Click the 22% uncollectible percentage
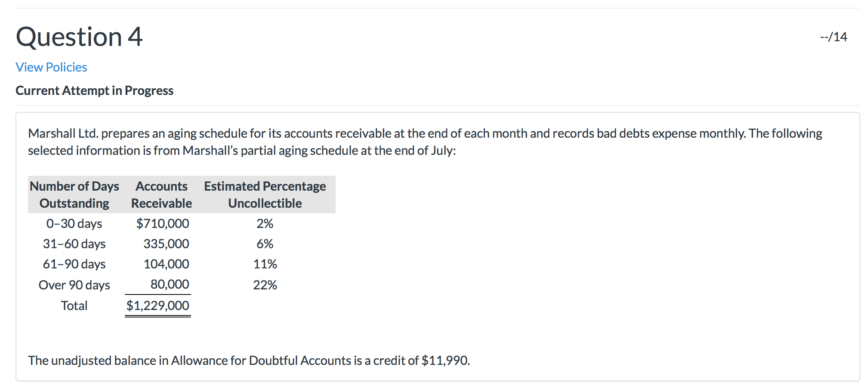Image resolution: width=868 pixels, height=389 pixels. (x=265, y=285)
